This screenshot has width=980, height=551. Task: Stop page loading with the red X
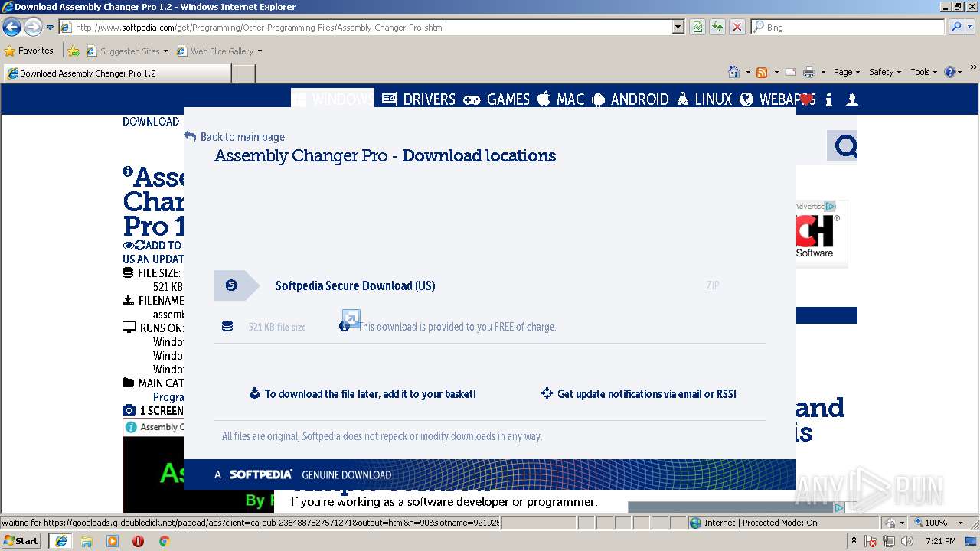[737, 28]
